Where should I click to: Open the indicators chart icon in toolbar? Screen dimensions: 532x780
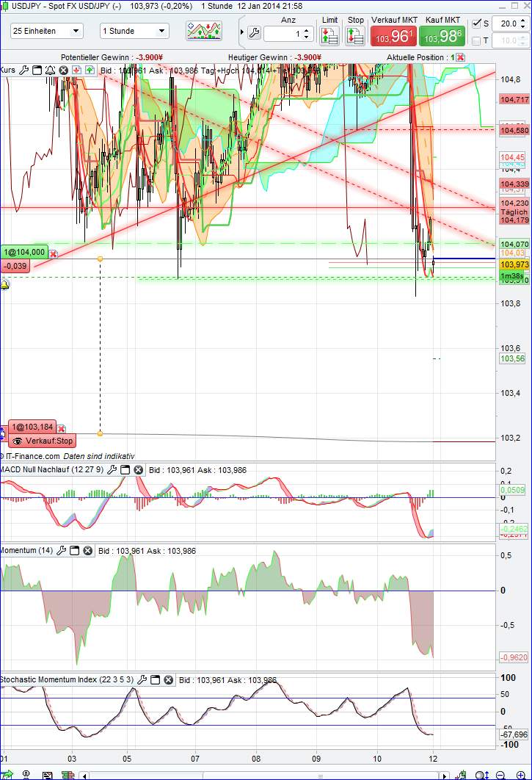click(204, 31)
